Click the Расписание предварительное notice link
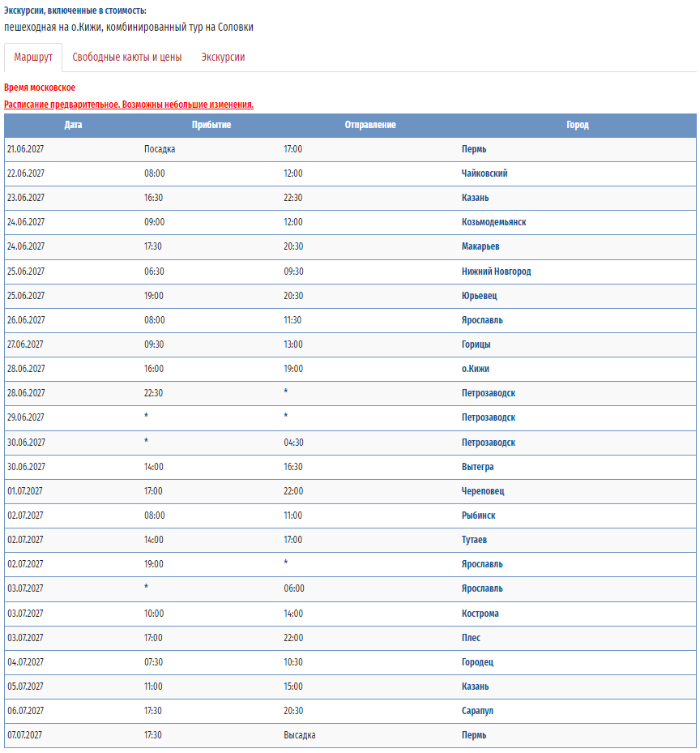 tap(129, 105)
